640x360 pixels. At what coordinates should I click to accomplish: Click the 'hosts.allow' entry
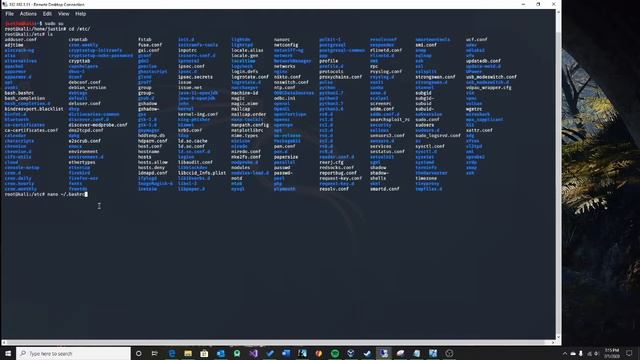[x=153, y=162]
